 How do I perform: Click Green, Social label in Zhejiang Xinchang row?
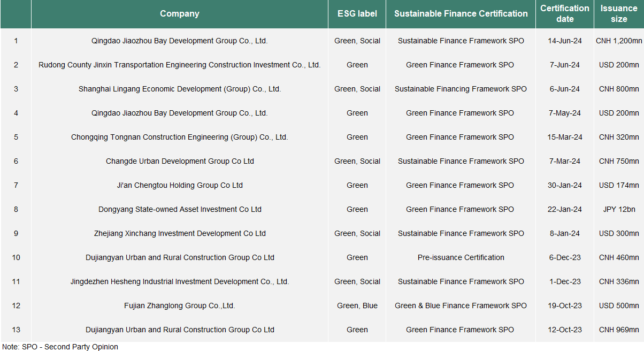click(x=357, y=233)
